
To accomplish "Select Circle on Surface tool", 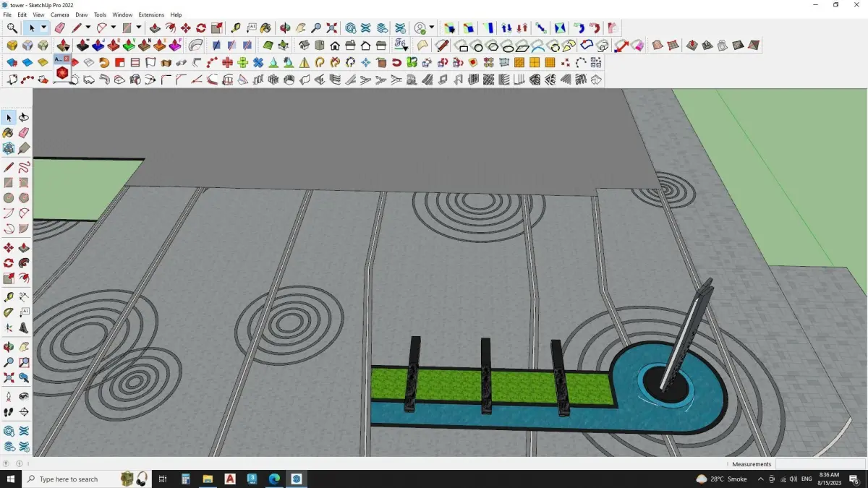I will [x=477, y=46].
